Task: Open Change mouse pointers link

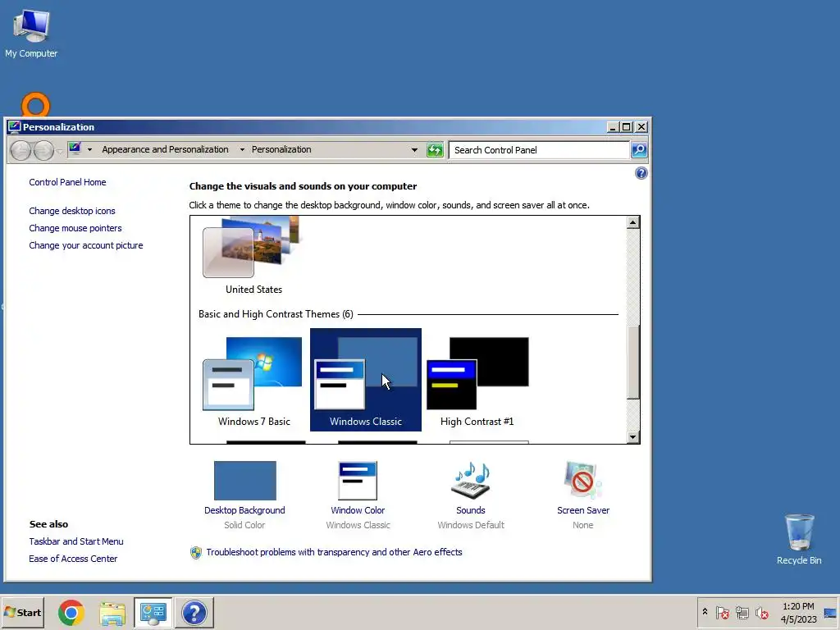Action: (x=75, y=228)
